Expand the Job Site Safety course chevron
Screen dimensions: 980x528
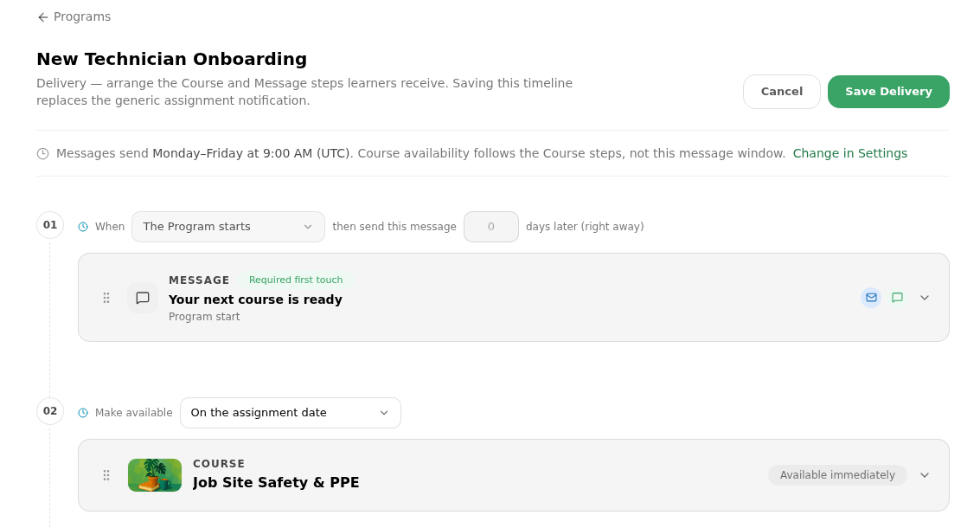pos(925,475)
